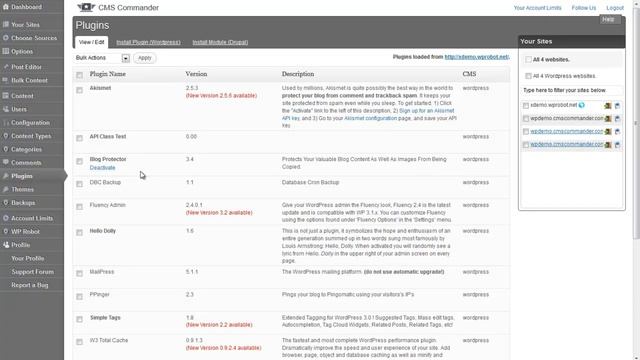
Task: Open the Install Module (Drupal) tab
Action: pos(220,42)
